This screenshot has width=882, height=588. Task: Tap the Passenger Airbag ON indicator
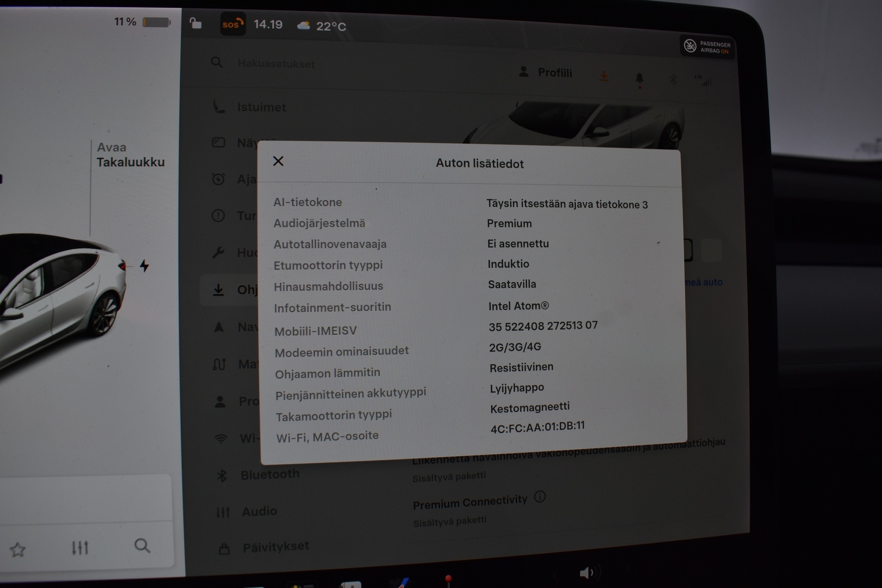click(707, 47)
